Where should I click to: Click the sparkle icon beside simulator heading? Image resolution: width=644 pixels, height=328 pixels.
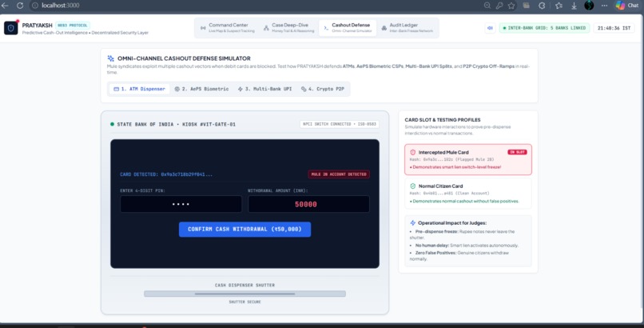click(x=110, y=58)
